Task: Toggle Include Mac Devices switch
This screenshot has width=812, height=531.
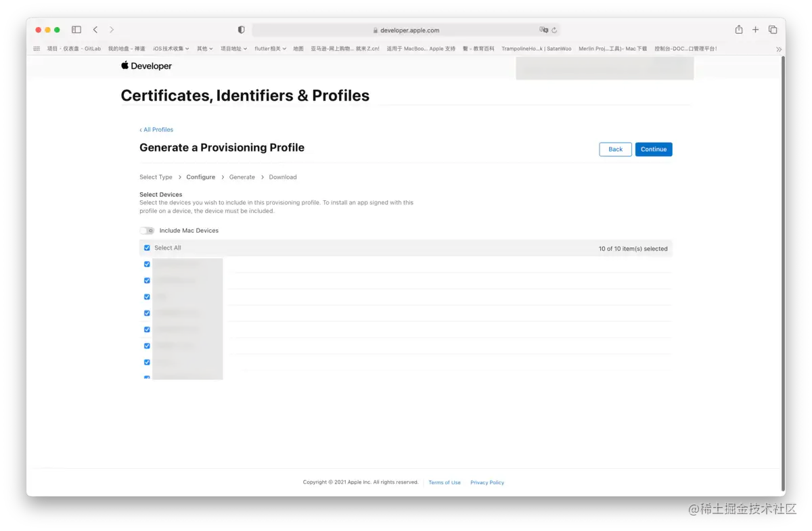Action: pos(147,231)
